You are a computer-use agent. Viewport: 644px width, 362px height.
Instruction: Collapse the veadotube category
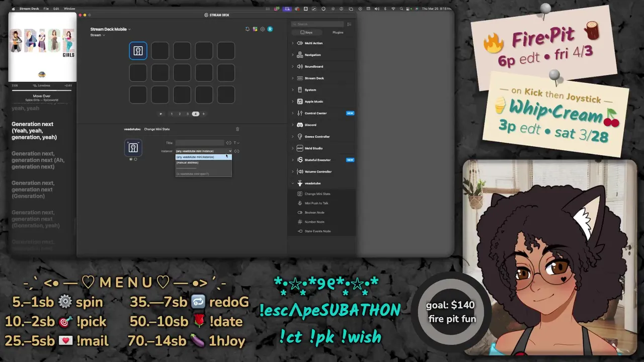click(293, 184)
